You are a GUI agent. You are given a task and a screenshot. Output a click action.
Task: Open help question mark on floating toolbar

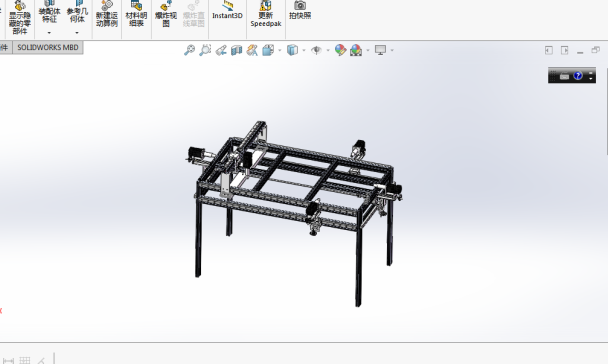click(578, 76)
